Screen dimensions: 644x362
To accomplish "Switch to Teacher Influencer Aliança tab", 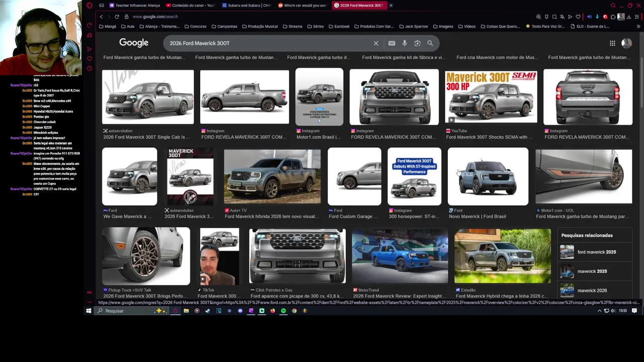I will click(134, 6).
